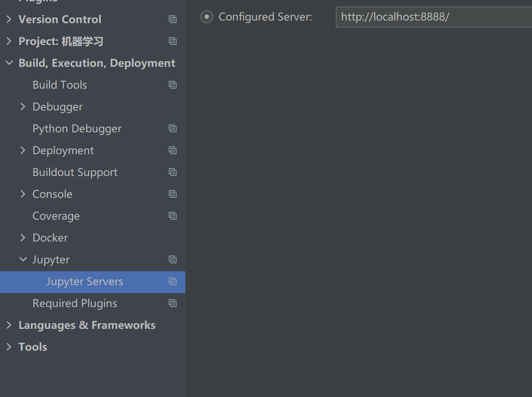Select the Configured Server radio button
This screenshot has height=397, width=532.
point(206,17)
